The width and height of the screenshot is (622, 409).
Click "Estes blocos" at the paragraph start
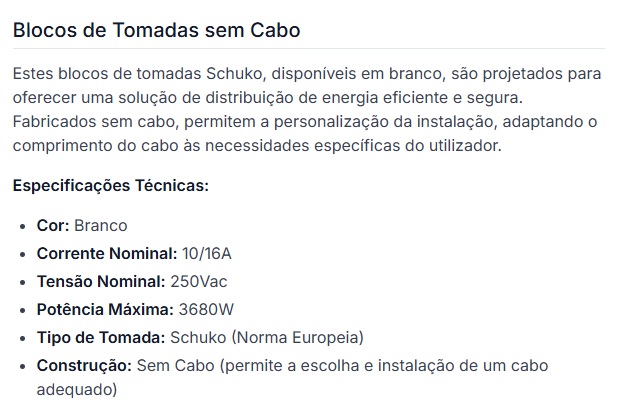[x=58, y=76]
